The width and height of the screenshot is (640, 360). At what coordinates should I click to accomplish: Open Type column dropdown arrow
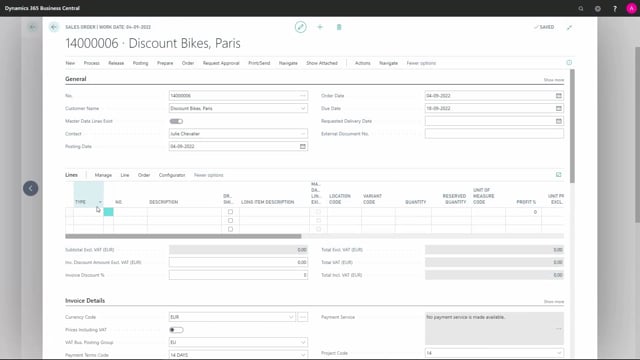[100, 202]
